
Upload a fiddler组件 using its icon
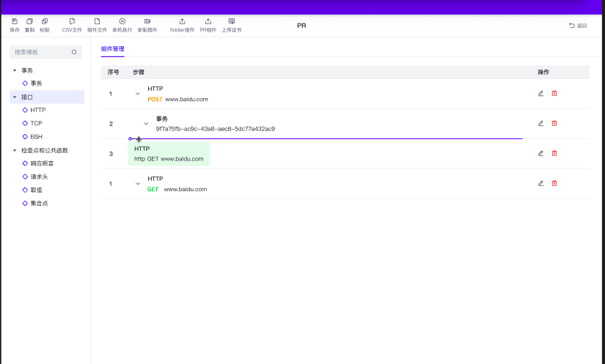point(183,22)
